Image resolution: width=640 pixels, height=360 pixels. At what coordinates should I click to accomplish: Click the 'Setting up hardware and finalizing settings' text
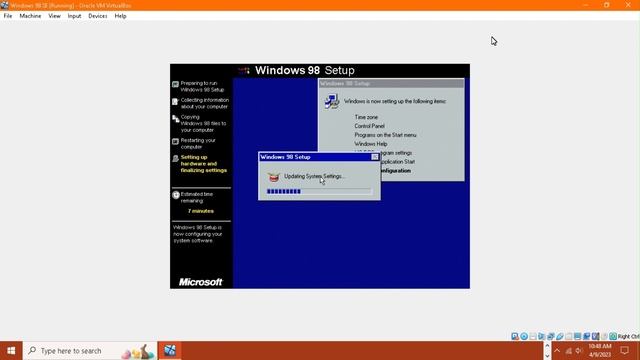click(x=204, y=164)
